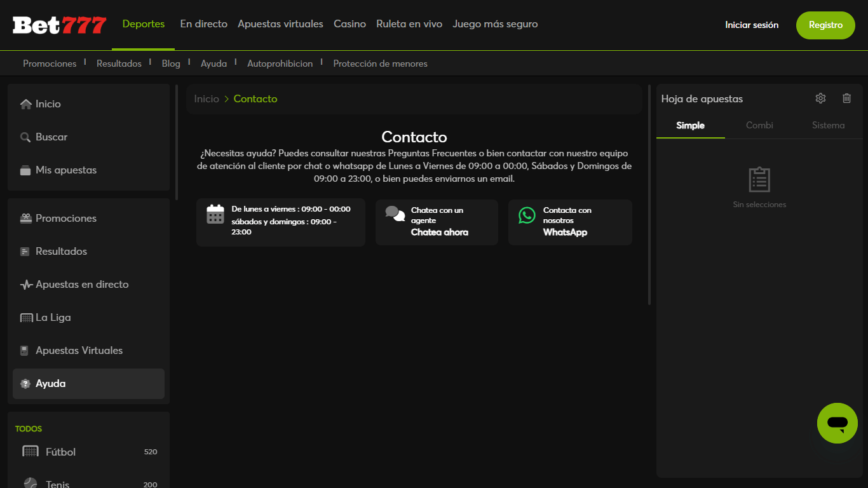Click the Mis apuestas wallet icon

[x=25, y=170]
